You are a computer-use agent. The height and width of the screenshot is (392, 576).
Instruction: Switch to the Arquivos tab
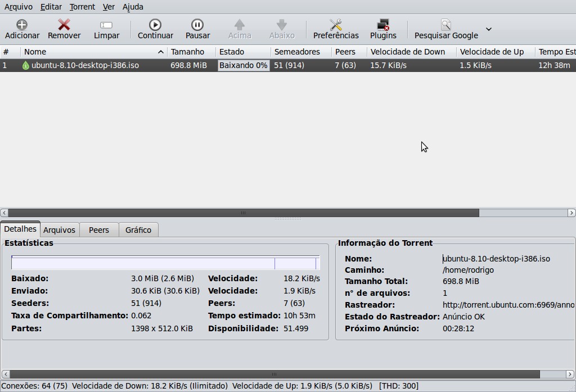point(59,230)
